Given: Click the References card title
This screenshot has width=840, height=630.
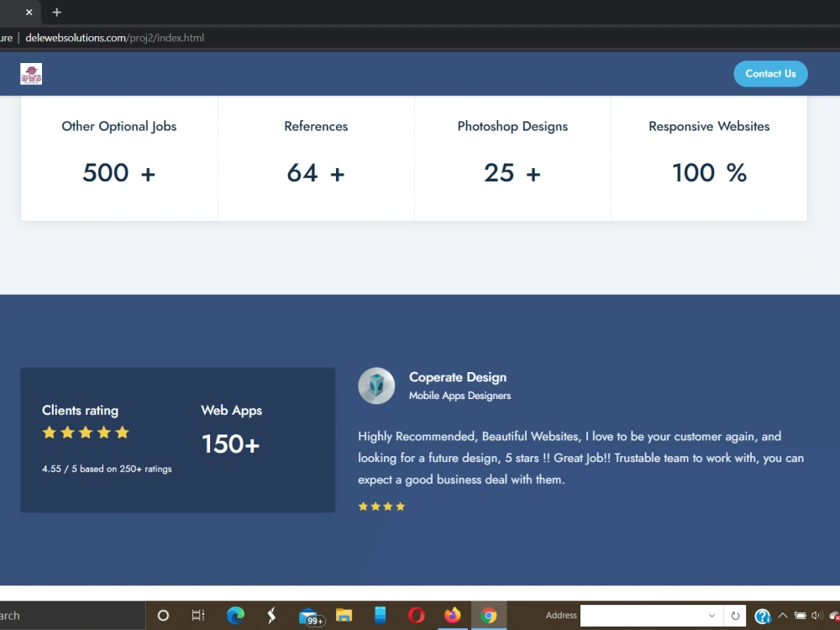Looking at the screenshot, I should click(316, 127).
